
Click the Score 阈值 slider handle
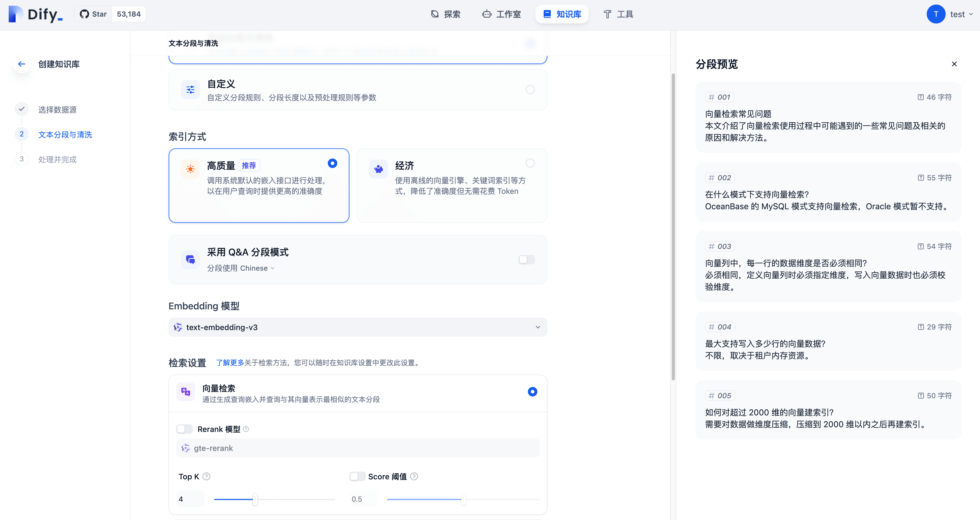463,499
